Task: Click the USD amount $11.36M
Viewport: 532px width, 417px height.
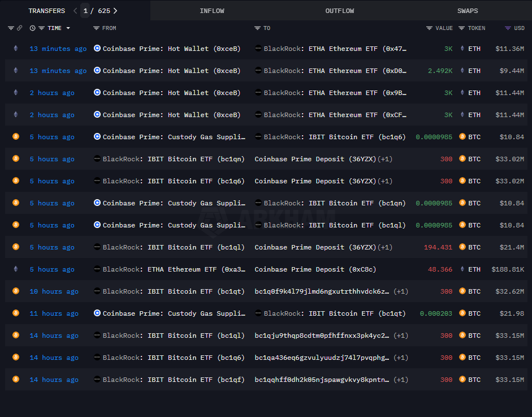Action: coord(510,49)
